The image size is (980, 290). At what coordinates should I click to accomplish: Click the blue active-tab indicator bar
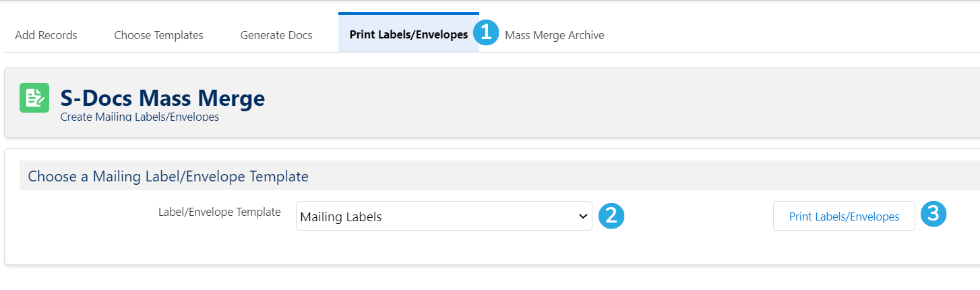(x=408, y=13)
